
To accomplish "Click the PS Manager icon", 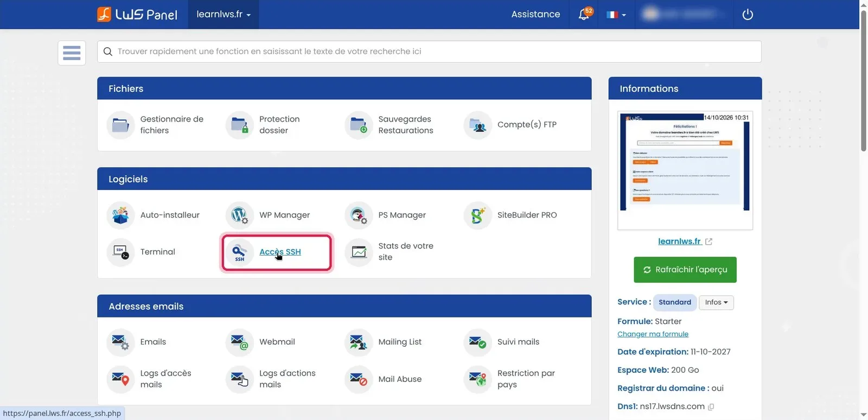I will coord(359,215).
